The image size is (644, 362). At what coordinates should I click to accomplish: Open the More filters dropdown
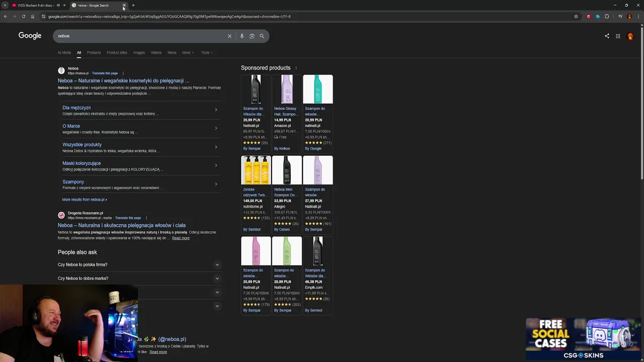click(188, 52)
